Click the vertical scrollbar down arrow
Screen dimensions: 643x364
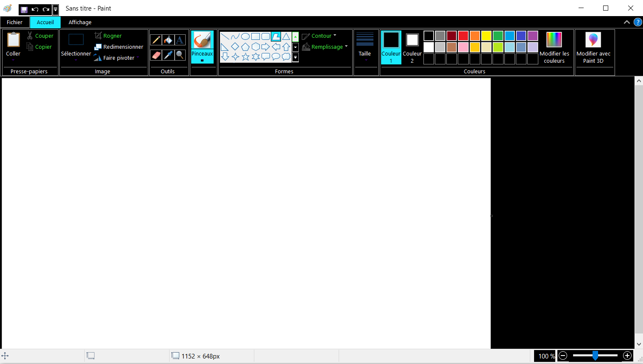(x=639, y=345)
